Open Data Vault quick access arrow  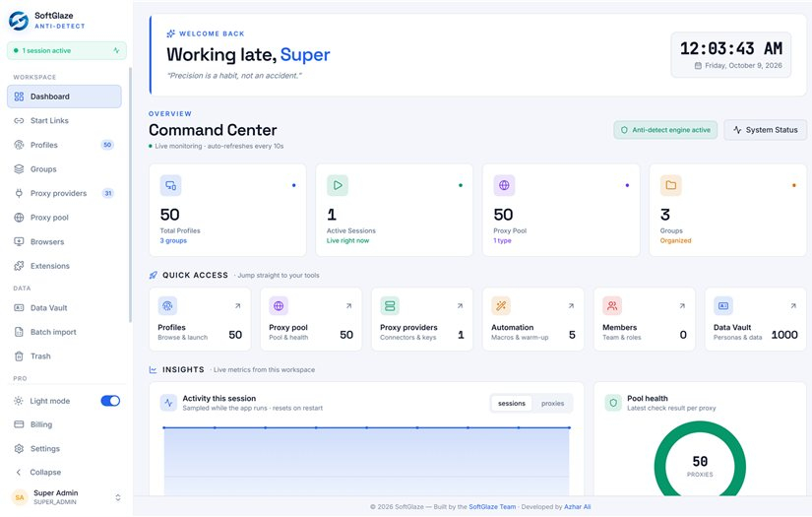pyautogui.click(x=793, y=306)
